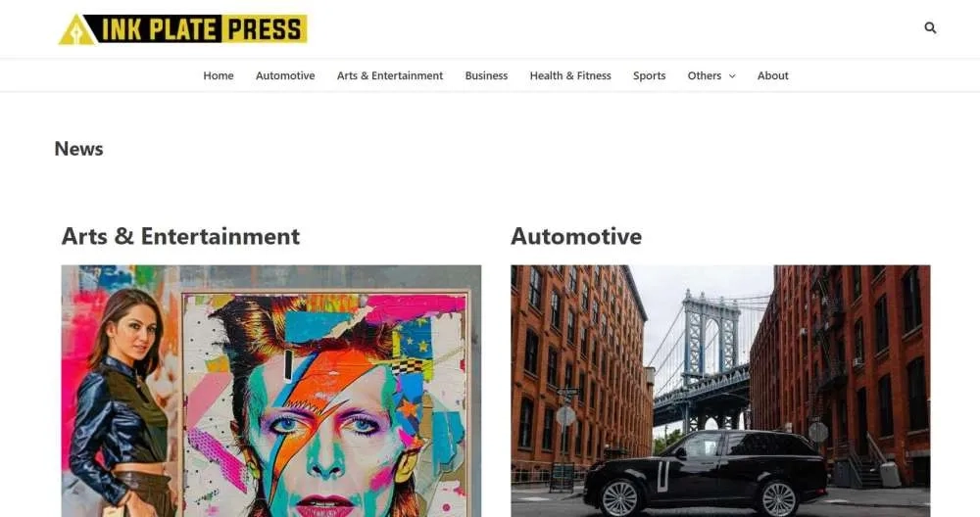
Task: Open the colorful lightning-bolt face artwork
Action: point(325,402)
